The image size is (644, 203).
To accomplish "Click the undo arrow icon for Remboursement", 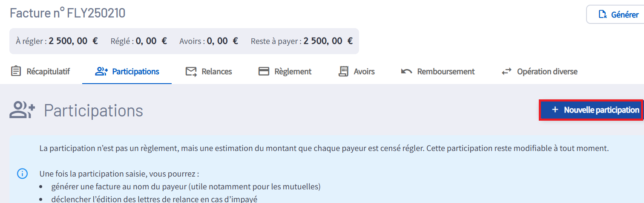I will point(406,71).
